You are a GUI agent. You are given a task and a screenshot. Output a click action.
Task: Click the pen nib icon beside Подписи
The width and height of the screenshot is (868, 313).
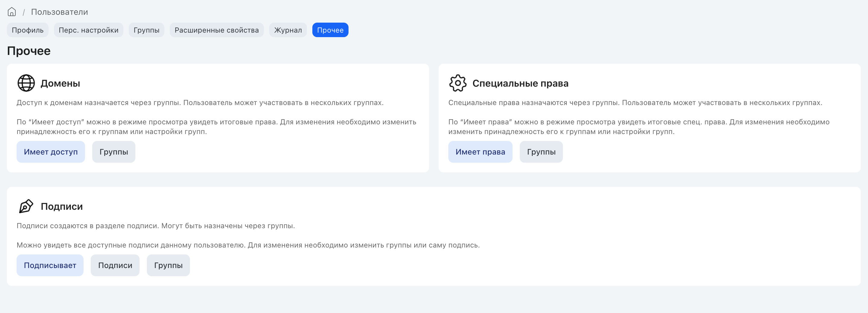point(26,206)
